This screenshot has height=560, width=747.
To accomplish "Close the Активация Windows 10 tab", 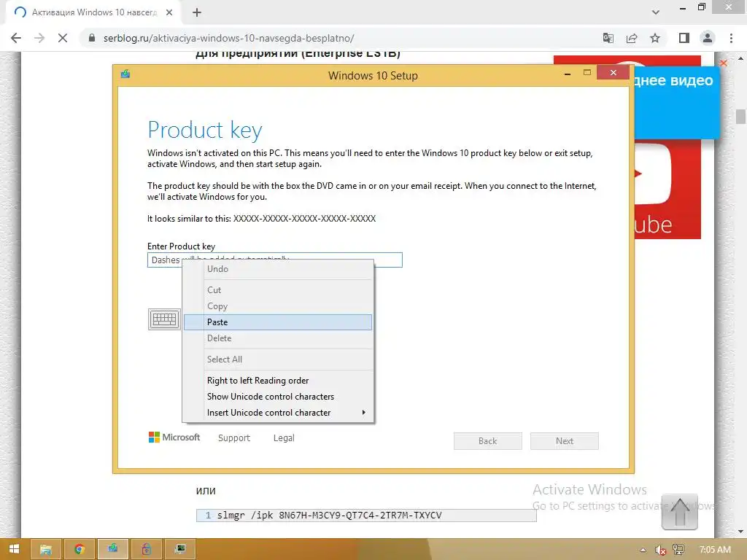I will click(169, 12).
